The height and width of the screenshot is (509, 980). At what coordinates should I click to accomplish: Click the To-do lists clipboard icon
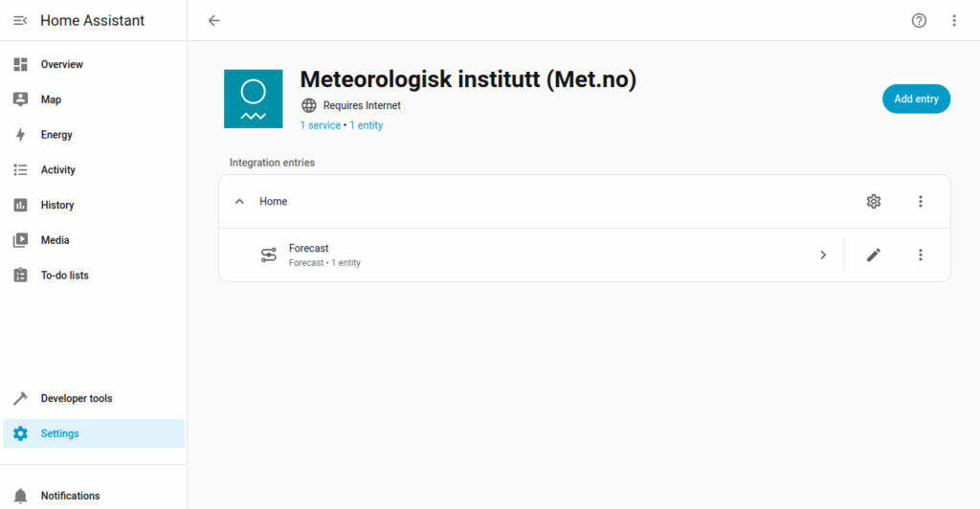[x=20, y=276]
